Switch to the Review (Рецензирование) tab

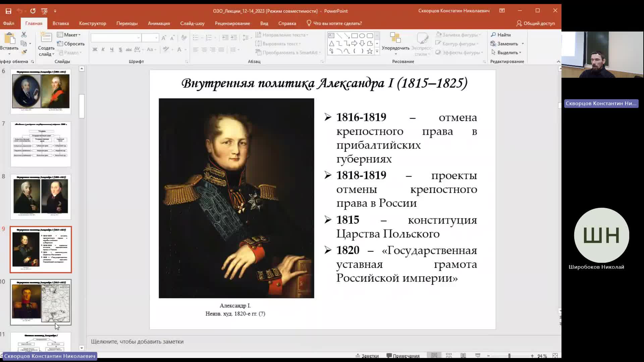(x=232, y=23)
